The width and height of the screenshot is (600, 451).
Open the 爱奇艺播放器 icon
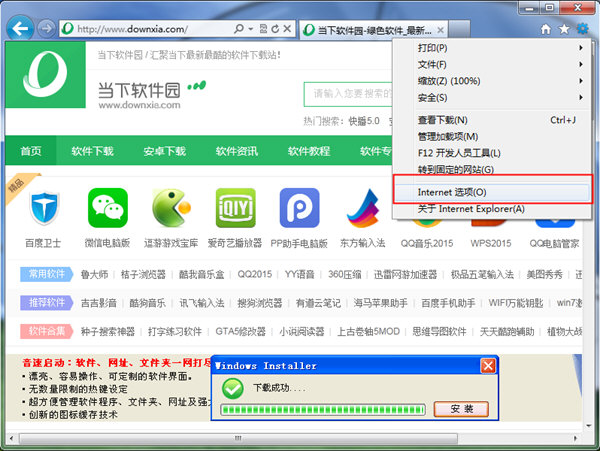click(x=235, y=208)
